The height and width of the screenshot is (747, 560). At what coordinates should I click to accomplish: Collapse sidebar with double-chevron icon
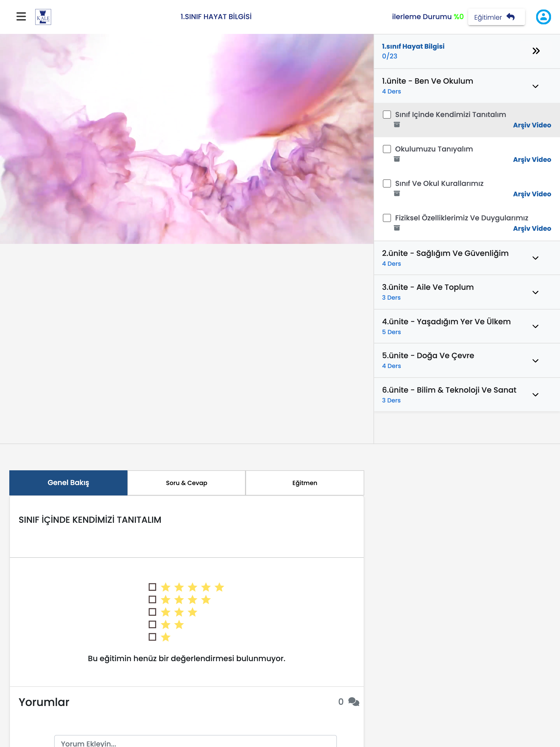(x=536, y=51)
